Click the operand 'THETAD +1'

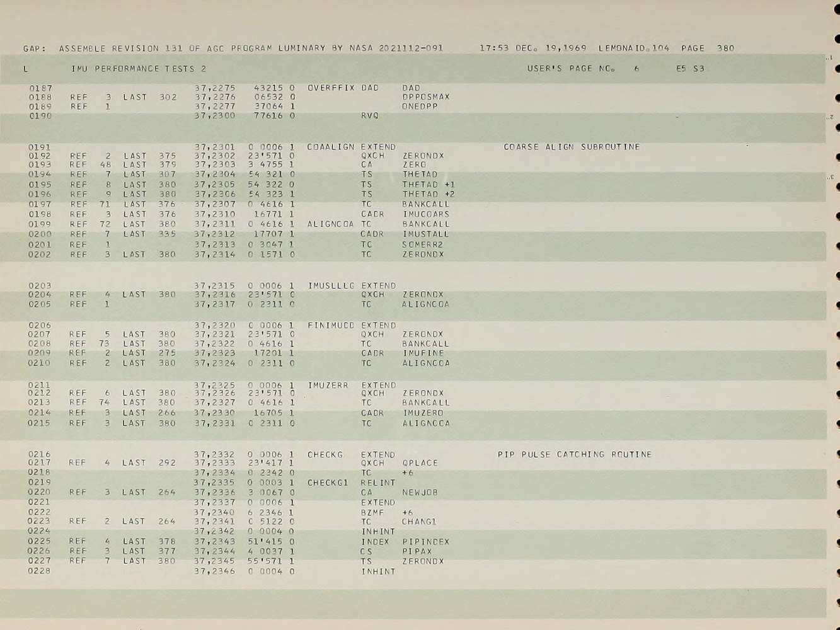point(429,185)
